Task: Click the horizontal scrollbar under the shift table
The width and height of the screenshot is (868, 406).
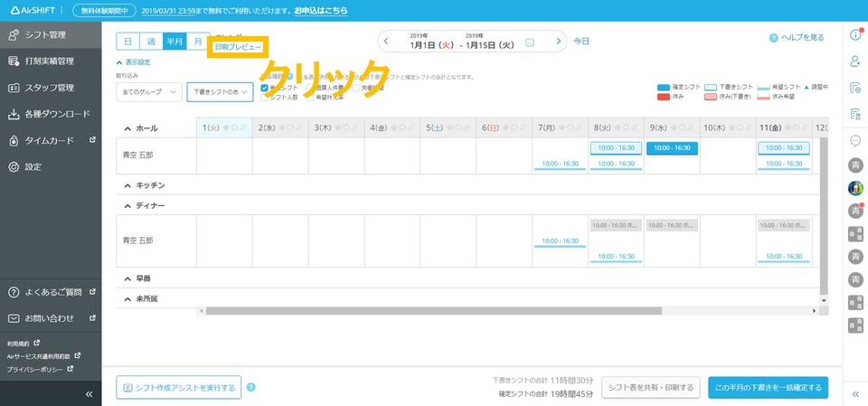Action: [x=506, y=310]
